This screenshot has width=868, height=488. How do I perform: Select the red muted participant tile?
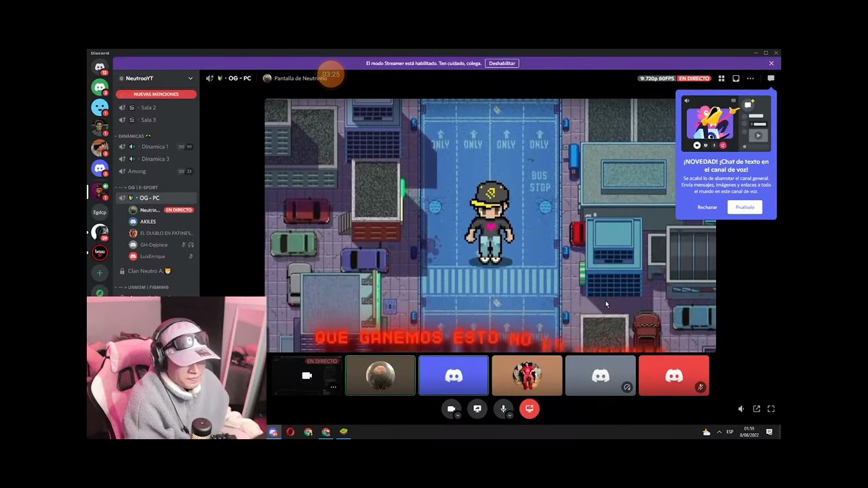(x=674, y=375)
